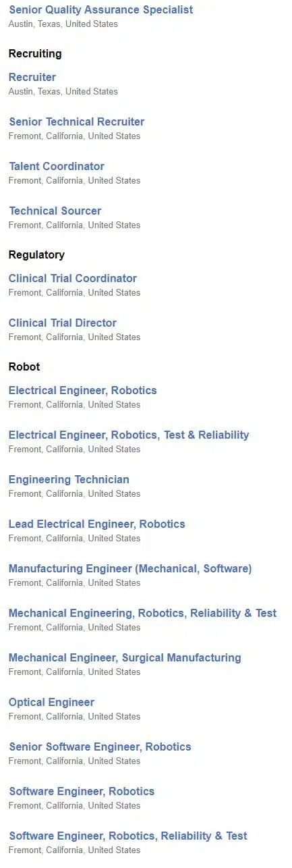This screenshot has height=868, width=292.
Task: Open Mechanical Engineer, Surgical Manufacturing job
Action: [x=125, y=658]
